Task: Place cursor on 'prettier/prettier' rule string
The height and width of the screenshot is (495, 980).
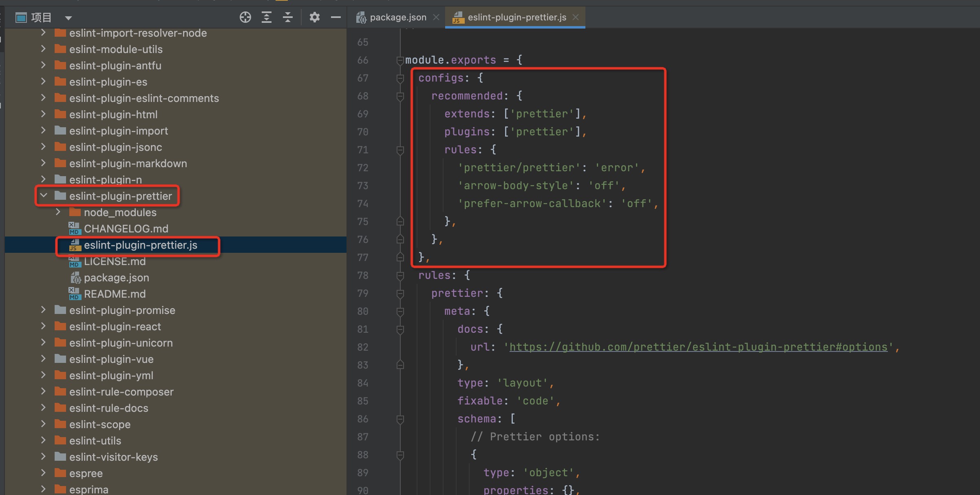Action: click(x=519, y=168)
